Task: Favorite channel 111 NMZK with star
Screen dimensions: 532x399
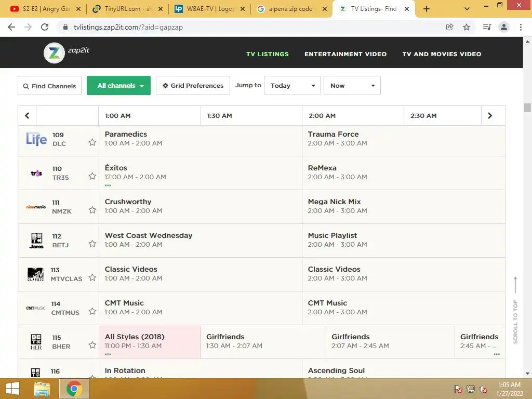Action: pyautogui.click(x=92, y=210)
